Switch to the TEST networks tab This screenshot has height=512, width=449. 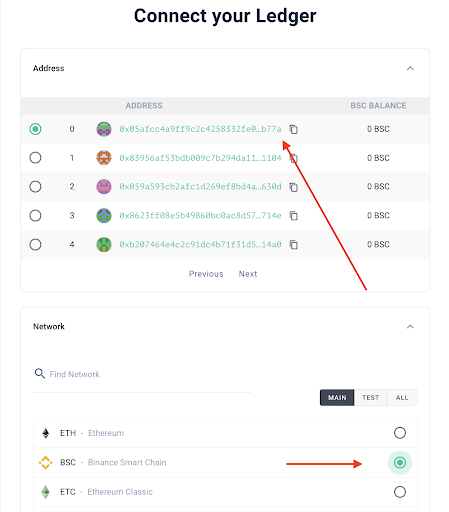click(x=370, y=398)
